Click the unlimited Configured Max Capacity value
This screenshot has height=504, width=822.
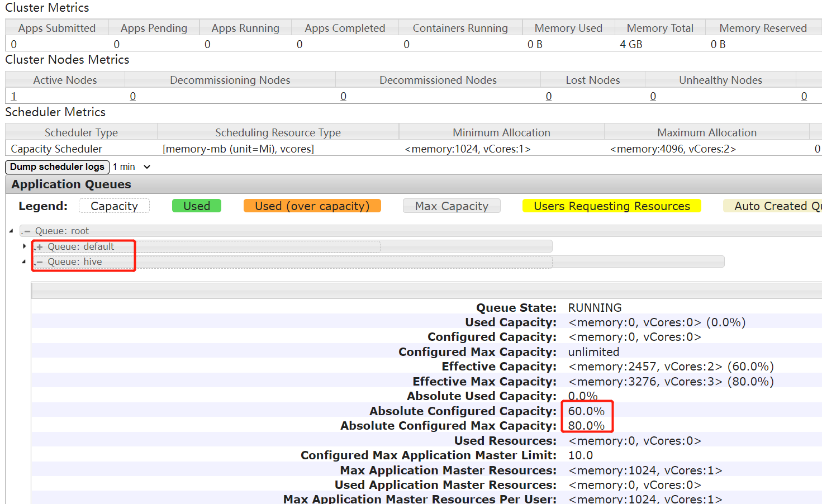(593, 352)
